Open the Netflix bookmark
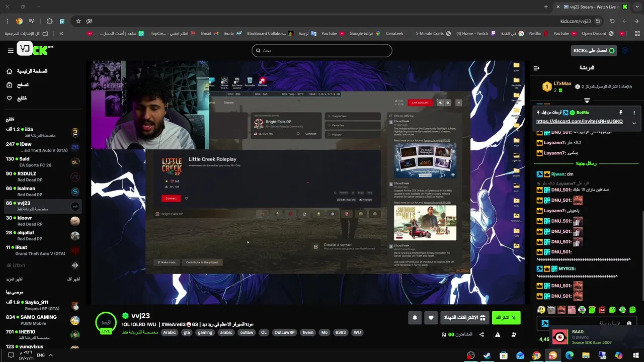The height and width of the screenshot is (362, 644). [x=537, y=34]
